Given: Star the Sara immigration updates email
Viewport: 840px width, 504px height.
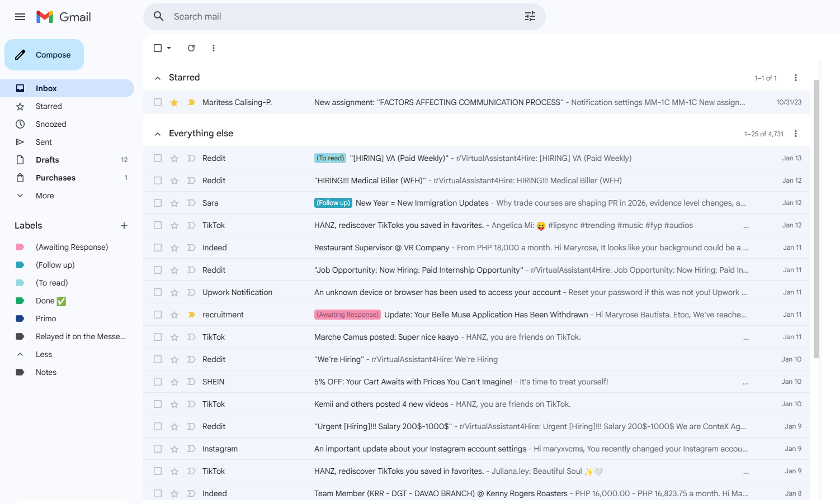Looking at the screenshot, I should [174, 203].
